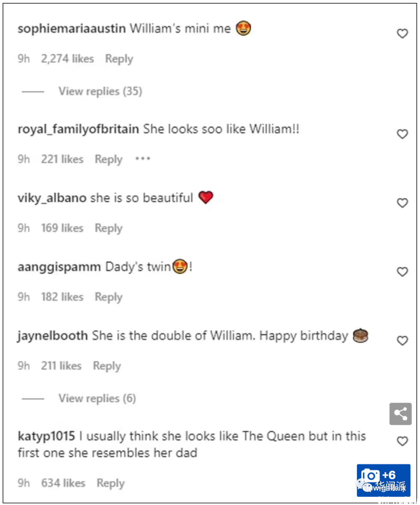Image resolution: width=420 pixels, height=505 pixels.
Task: View the 634 likes on katyp1015's comment
Action: [x=63, y=483]
